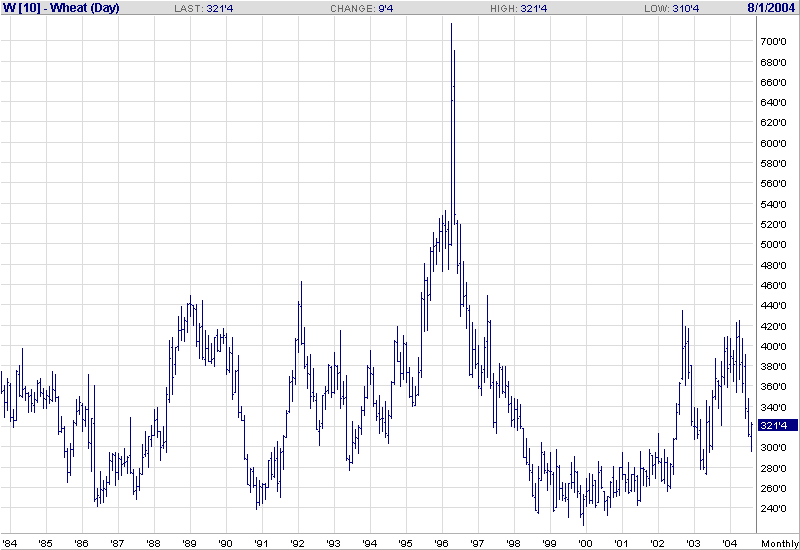Click the 260'0 price axis label

(x=773, y=488)
